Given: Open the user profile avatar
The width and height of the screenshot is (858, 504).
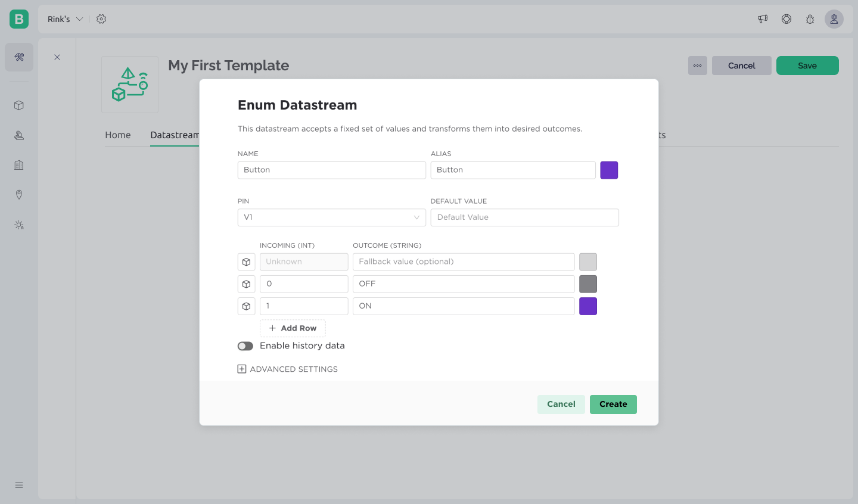Looking at the screenshot, I should pyautogui.click(x=834, y=19).
